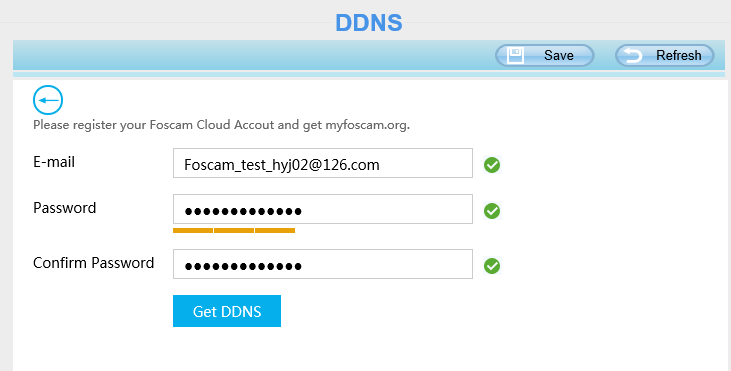Click the E-mail label
The width and height of the screenshot is (731, 371).
pyautogui.click(x=54, y=162)
